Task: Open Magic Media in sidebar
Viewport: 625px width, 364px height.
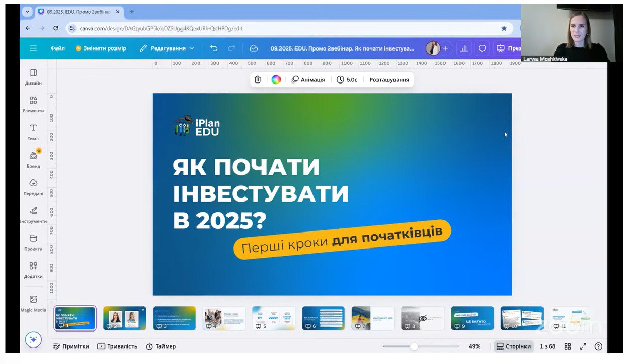Action: [x=33, y=303]
